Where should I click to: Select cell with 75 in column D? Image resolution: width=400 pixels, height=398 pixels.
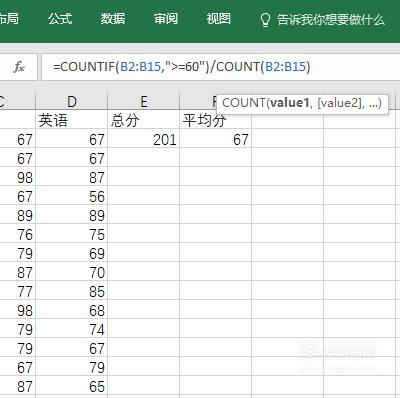pos(72,234)
